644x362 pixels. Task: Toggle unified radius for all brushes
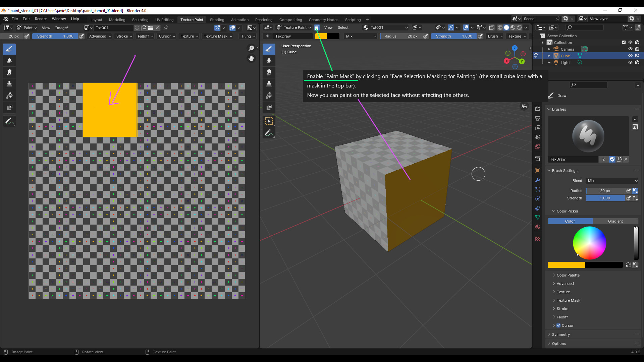click(x=635, y=191)
